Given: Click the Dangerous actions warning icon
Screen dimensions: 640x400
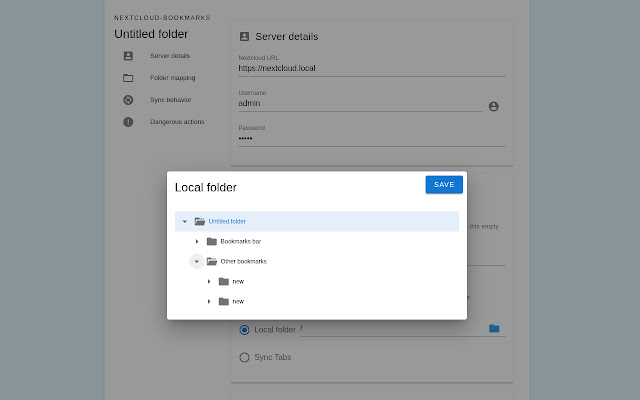Looking at the screenshot, I should point(128,122).
